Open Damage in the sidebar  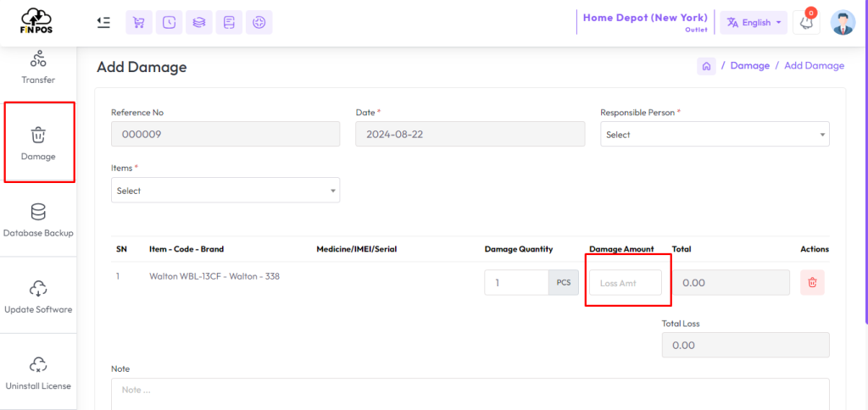tap(38, 143)
